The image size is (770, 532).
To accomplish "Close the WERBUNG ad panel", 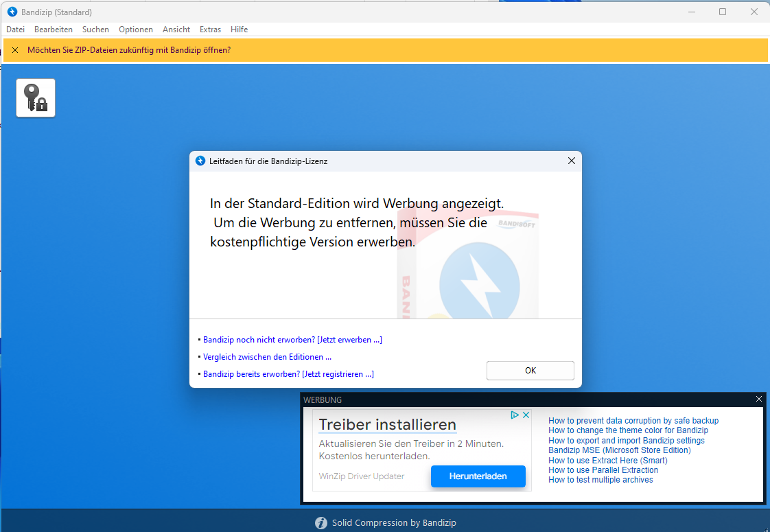I will [x=759, y=399].
